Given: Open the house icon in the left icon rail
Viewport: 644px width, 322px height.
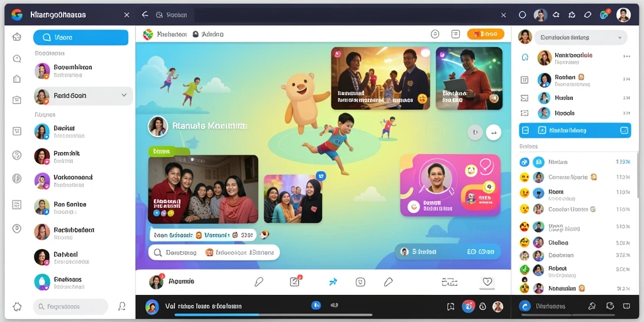Looking at the screenshot, I should click(x=17, y=79).
